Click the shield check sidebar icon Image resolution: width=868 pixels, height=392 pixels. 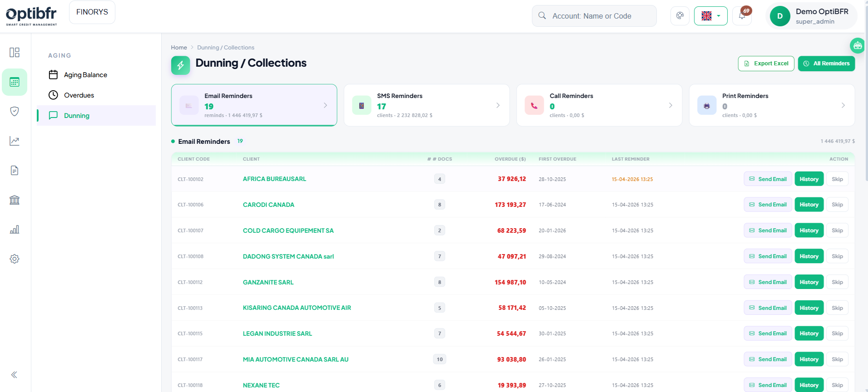[15, 112]
